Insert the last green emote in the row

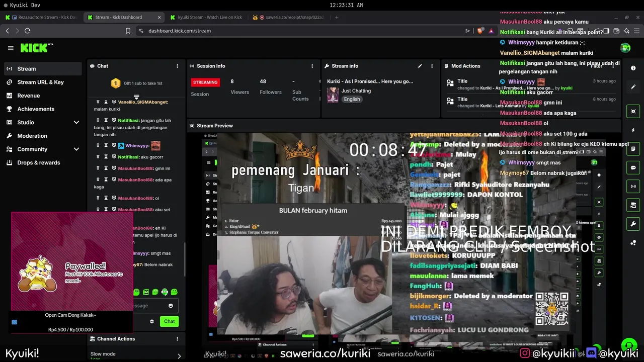click(174, 292)
